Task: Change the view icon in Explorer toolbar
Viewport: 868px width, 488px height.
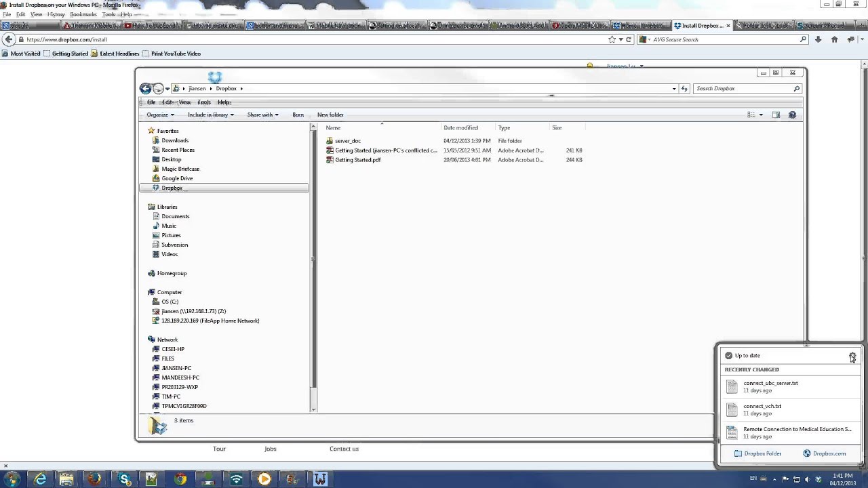Action: 751,115
